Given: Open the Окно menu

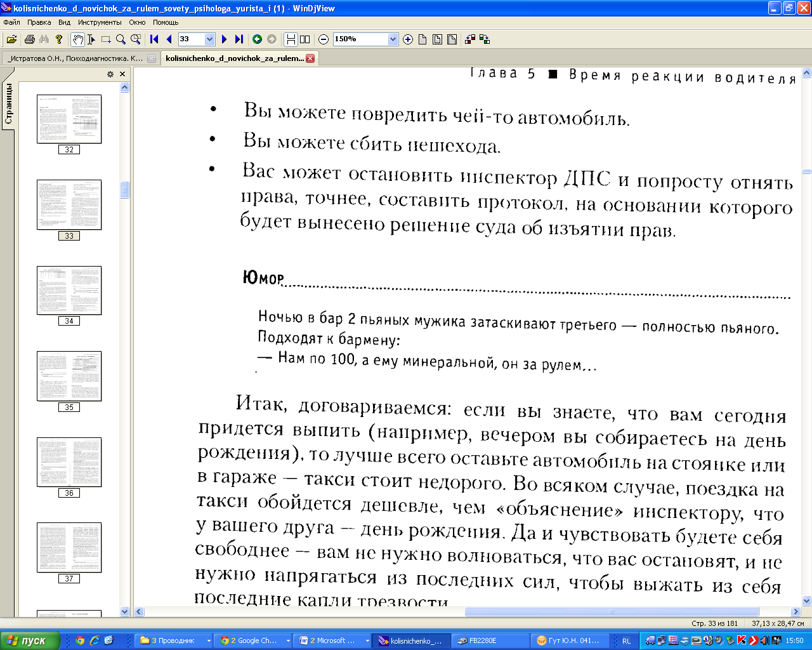Looking at the screenshot, I should point(137,22).
